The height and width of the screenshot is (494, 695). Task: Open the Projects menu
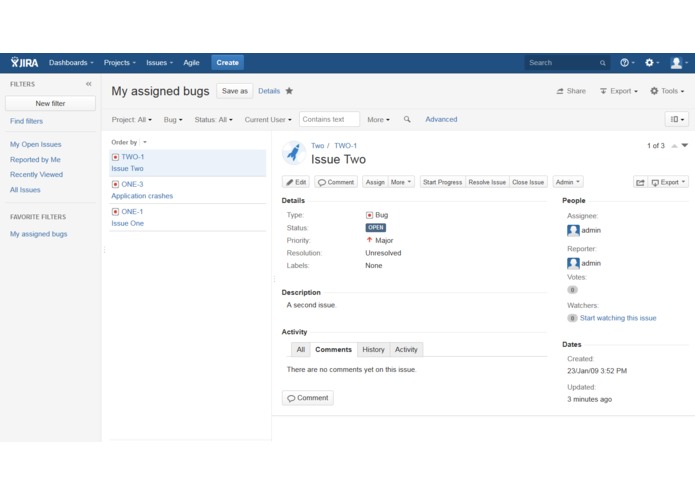click(120, 62)
